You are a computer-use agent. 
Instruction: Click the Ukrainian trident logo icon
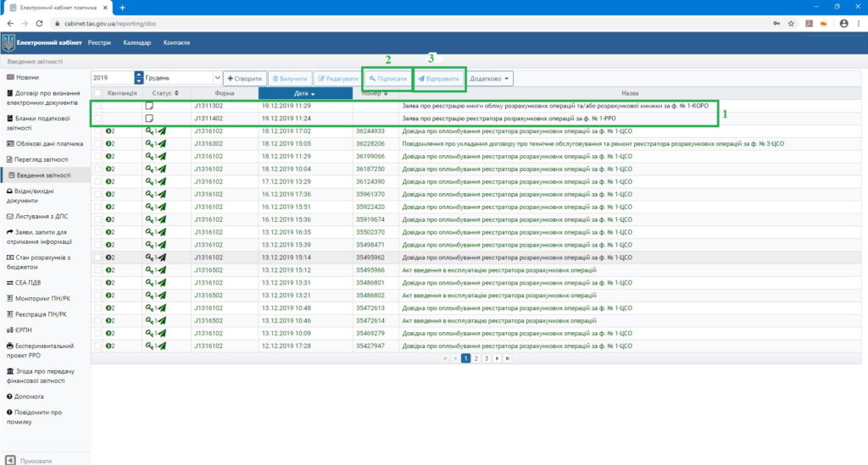(8, 42)
